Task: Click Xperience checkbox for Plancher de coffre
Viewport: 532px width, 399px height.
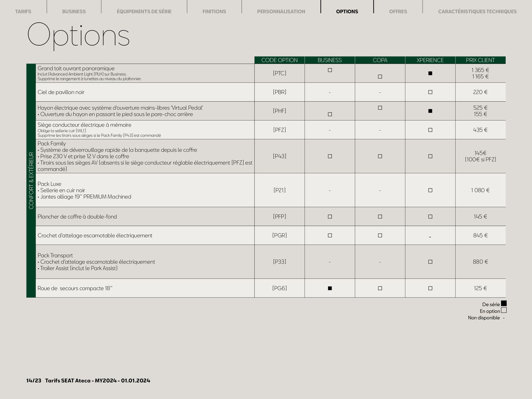Action: (x=430, y=216)
